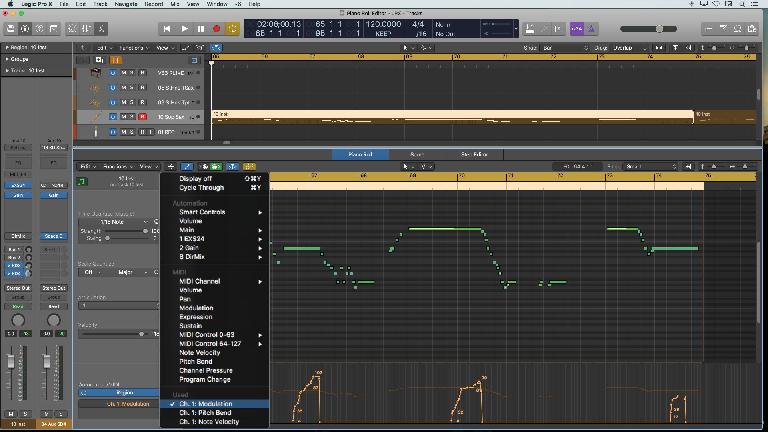Adjust the master volume slider in the control bar
Image resolution: width=768 pixels, height=432 pixels.
click(x=648, y=29)
